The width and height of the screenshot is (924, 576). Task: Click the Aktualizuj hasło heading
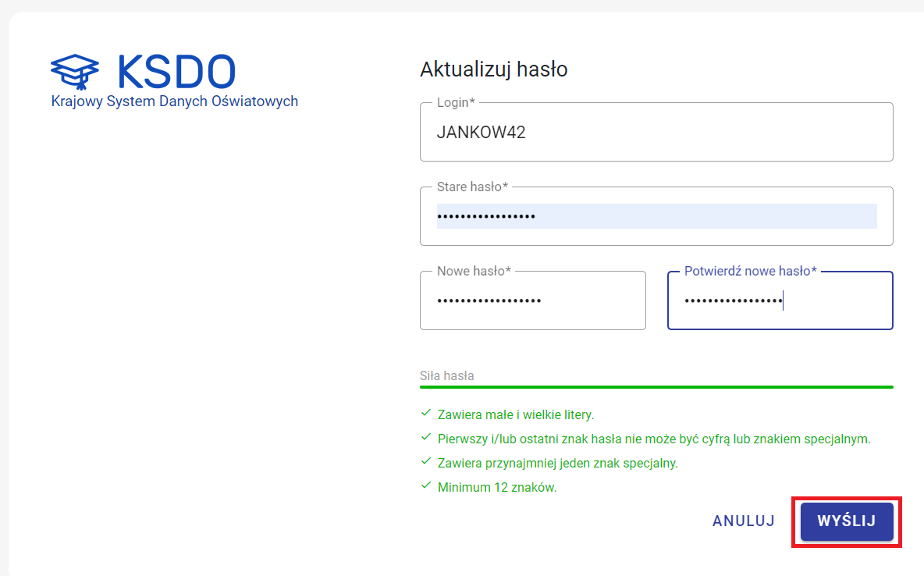[493, 69]
